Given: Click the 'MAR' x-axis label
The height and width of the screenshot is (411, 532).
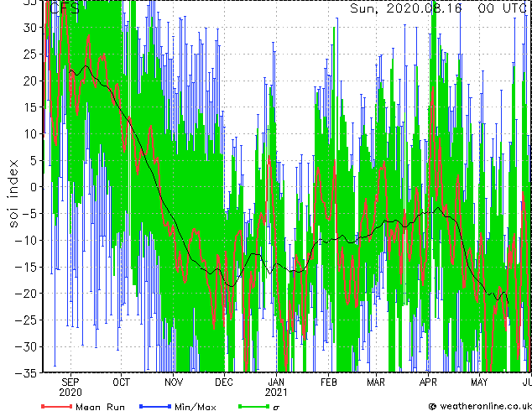Looking at the screenshot, I should [376, 382].
